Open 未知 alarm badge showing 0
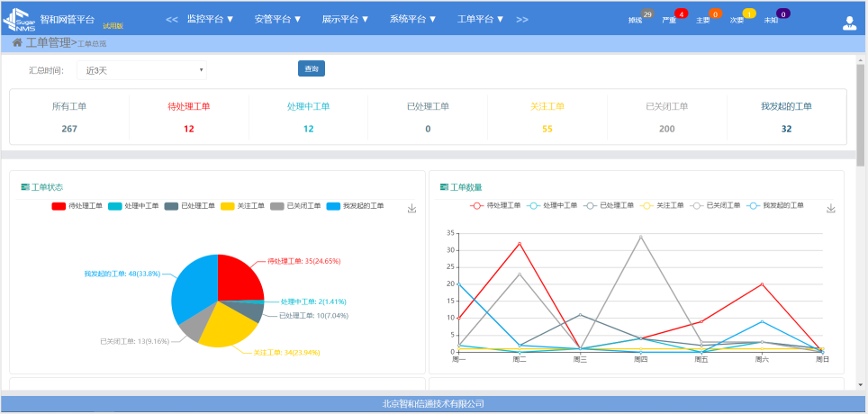Screen dimensions: 868x414 click(x=782, y=13)
